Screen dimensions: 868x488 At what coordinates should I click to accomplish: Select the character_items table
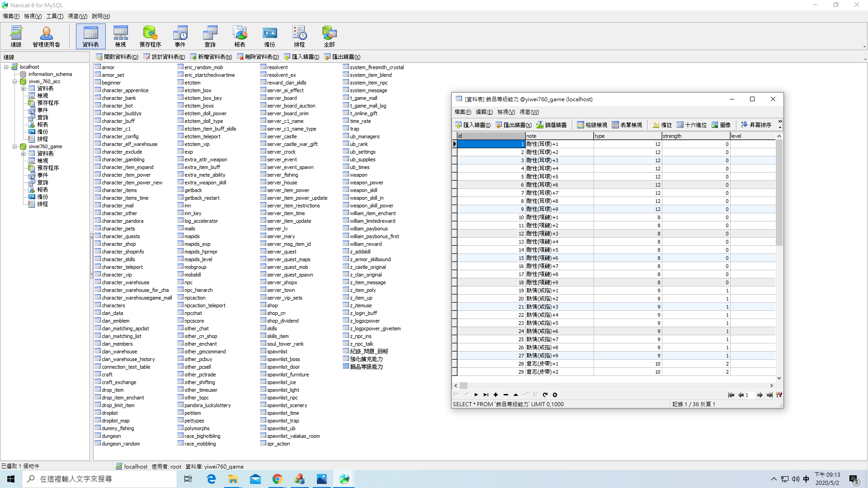coord(119,190)
